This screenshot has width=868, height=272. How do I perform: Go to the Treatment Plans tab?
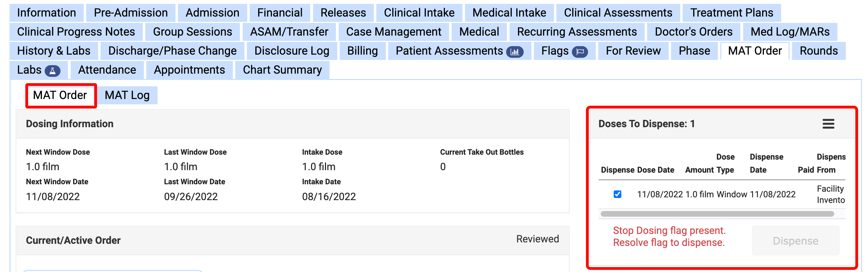pos(732,13)
